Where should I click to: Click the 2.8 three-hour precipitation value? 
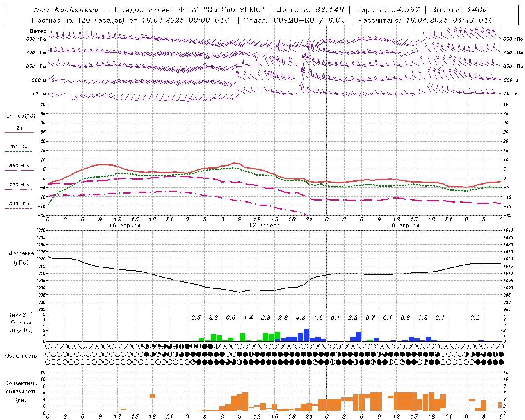click(283, 318)
